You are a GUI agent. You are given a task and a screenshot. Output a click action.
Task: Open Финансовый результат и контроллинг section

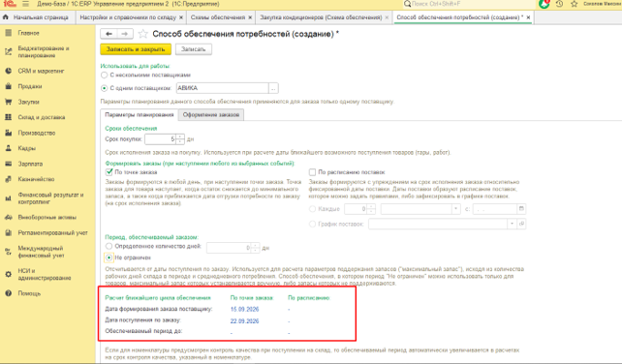click(50, 198)
